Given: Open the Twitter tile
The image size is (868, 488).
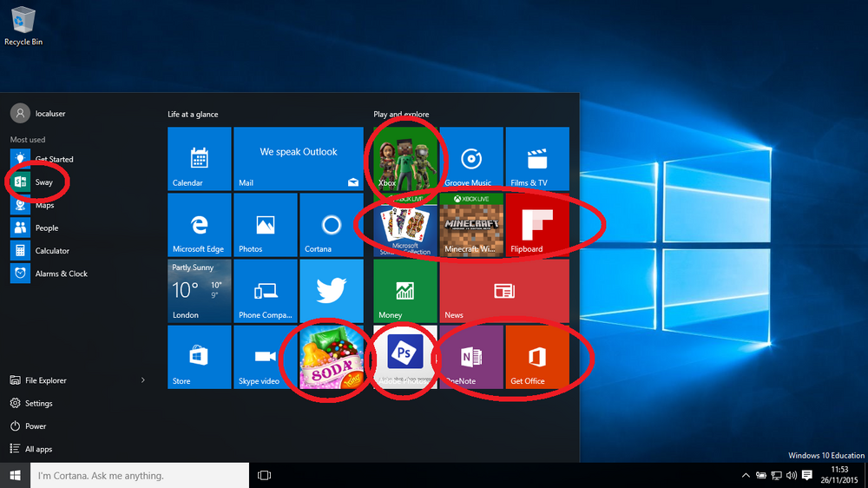Looking at the screenshot, I should coord(331,291).
